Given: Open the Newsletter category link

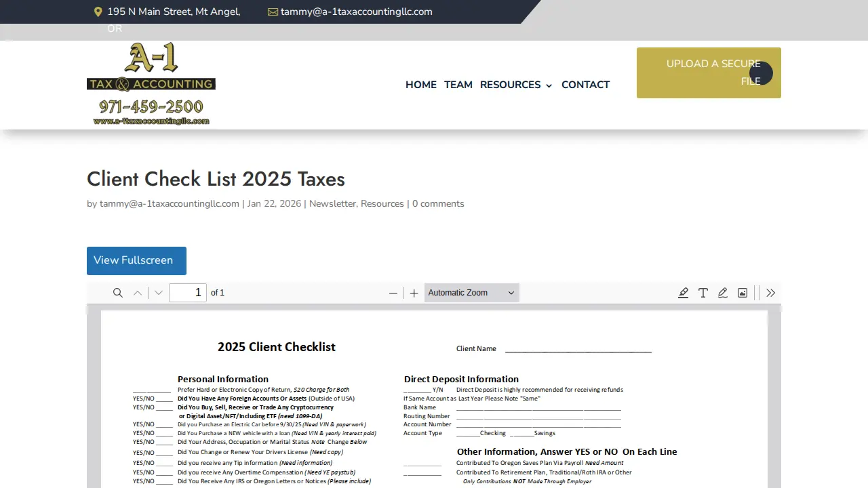Looking at the screenshot, I should click(332, 204).
